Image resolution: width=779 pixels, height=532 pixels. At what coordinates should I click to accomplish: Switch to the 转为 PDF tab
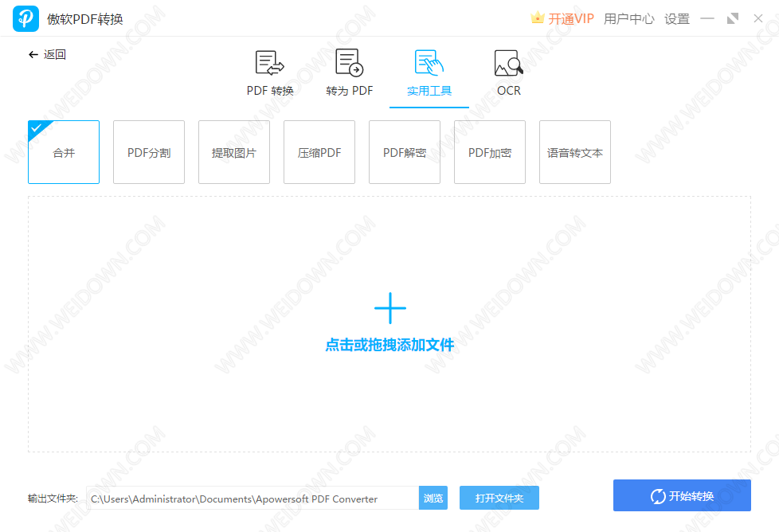click(x=349, y=73)
